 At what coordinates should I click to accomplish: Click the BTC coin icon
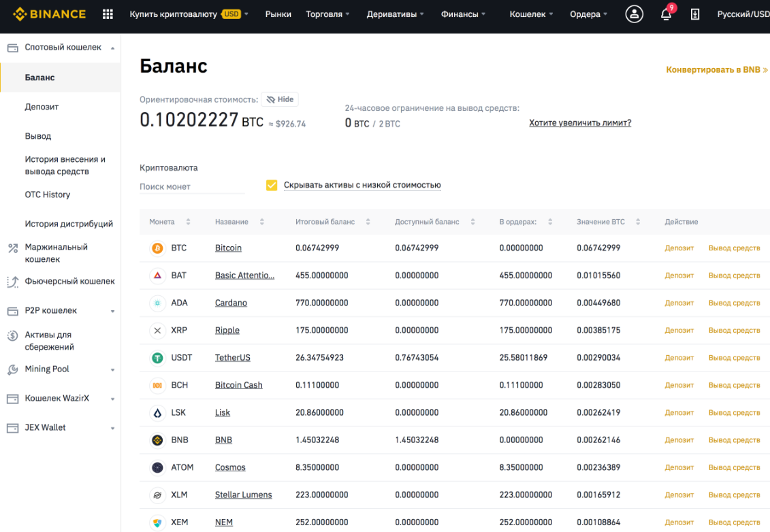click(x=157, y=248)
